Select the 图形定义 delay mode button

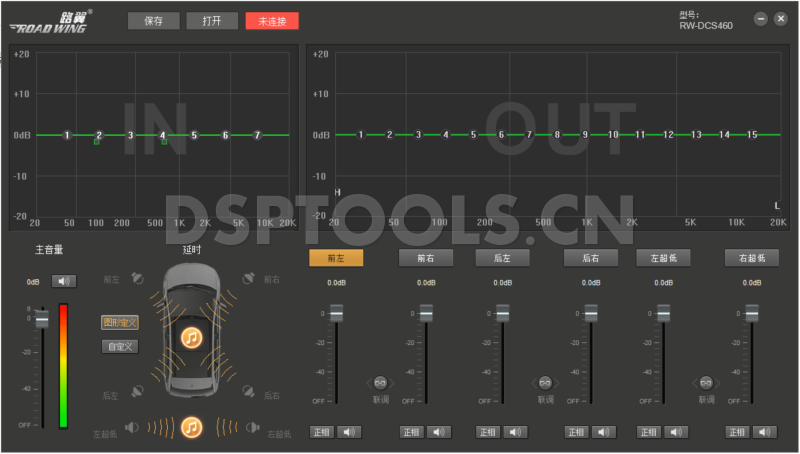coord(120,322)
